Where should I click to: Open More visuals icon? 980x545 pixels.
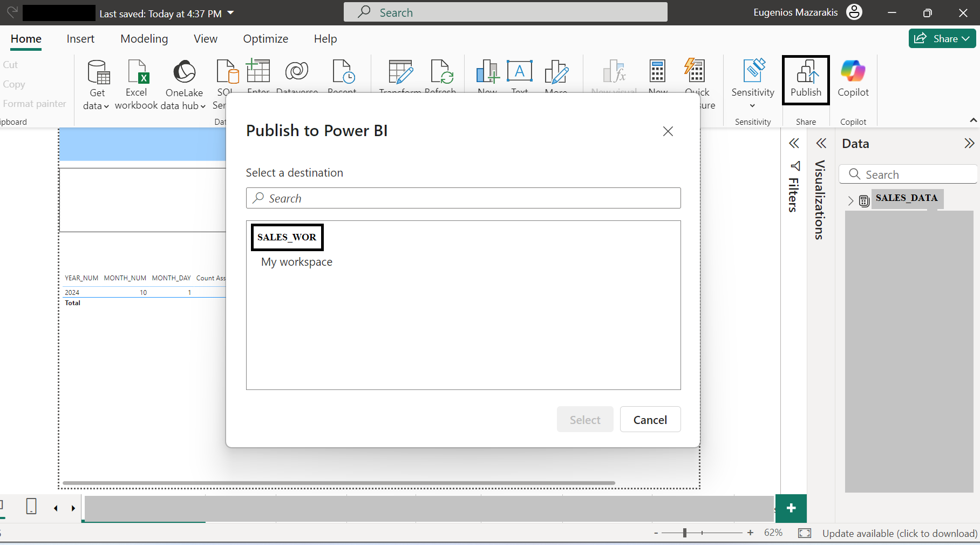tap(556, 72)
